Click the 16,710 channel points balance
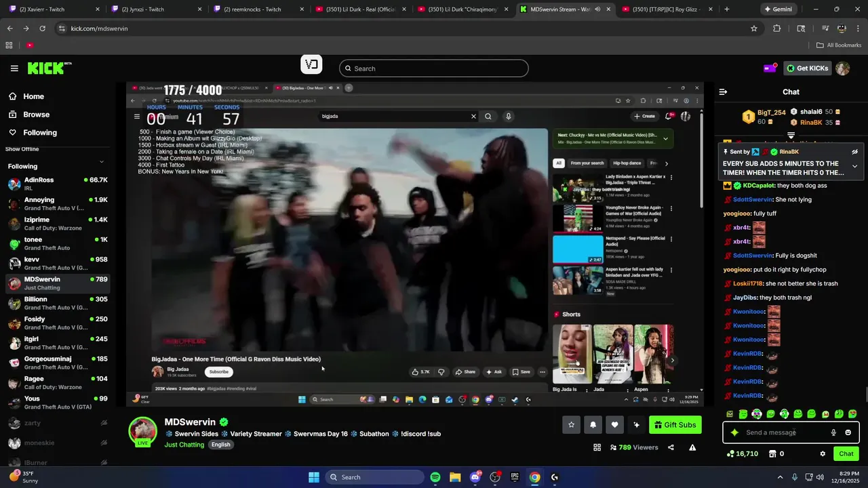 point(742,454)
